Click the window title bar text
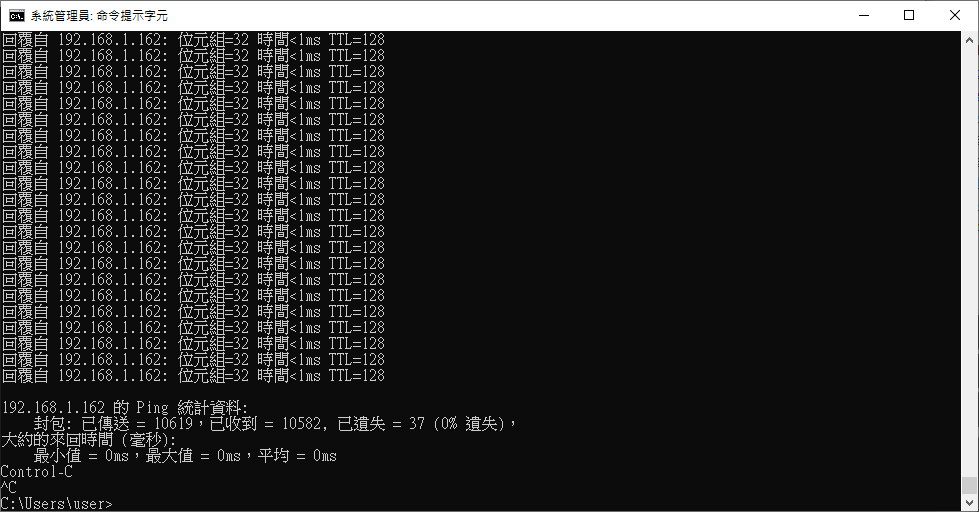Image resolution: width=979 pixels, height=512 pixels. [x=99, y=16]
